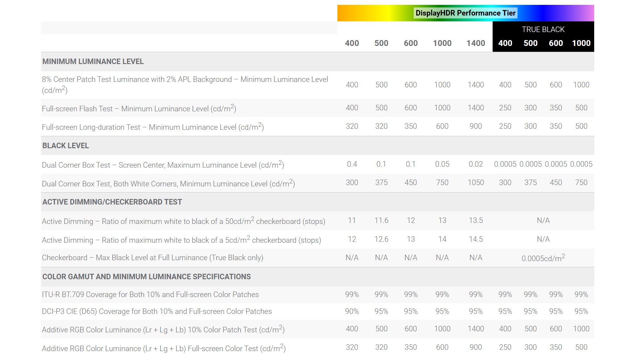Screen dimensions: 644x354
Task: Click the 90% DCI-P3 value for tier 400
Action: click(x=352, y=311)
